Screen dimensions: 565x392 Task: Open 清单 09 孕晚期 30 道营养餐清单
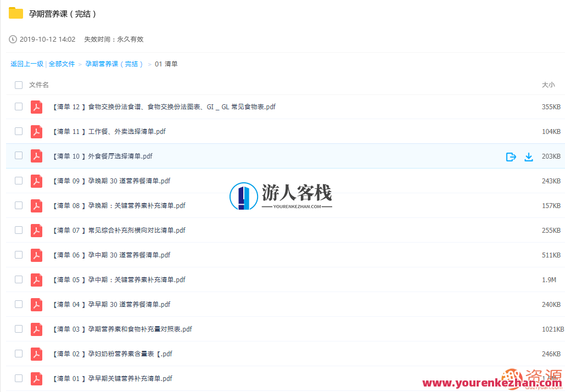[x=110, y=181]
